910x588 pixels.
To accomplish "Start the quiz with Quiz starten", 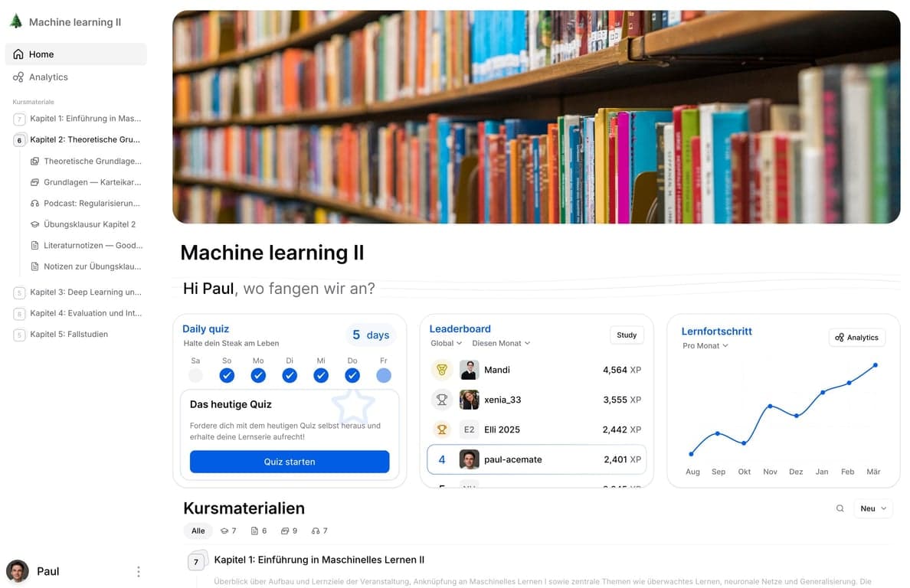I will [290, 462].
